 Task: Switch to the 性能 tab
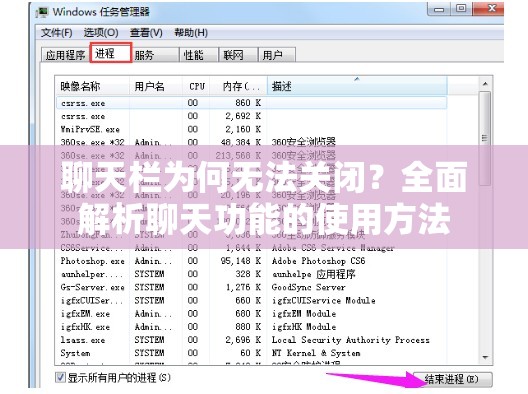[199, 55]
